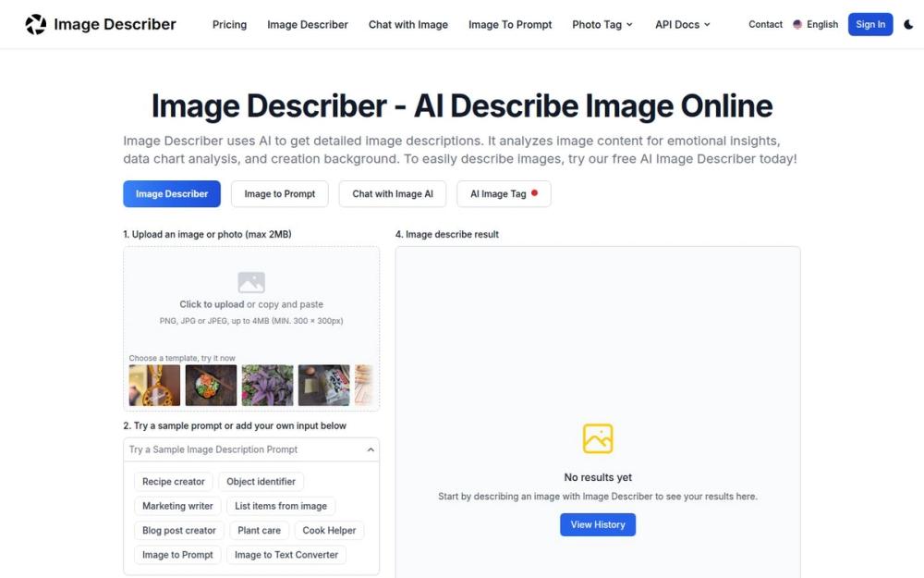Viewport: 924px width, 578px height.
Task: Expand the API Docs dropdown menu
Action: (683, 24)
